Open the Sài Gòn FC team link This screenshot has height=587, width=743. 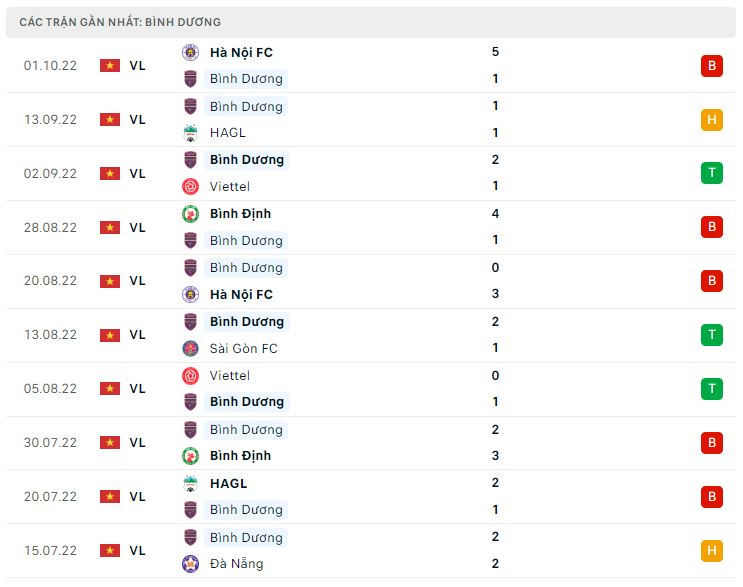coord(244,348)
